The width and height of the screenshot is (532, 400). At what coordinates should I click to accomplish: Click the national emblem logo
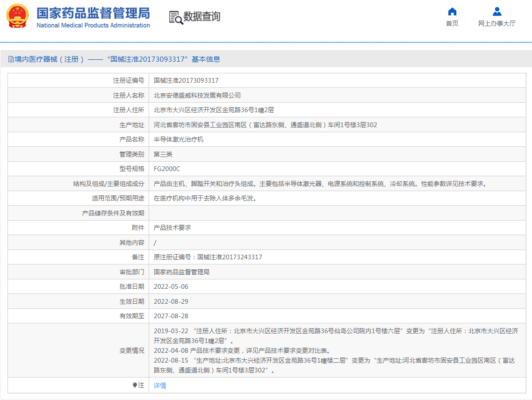coord(17,17)
